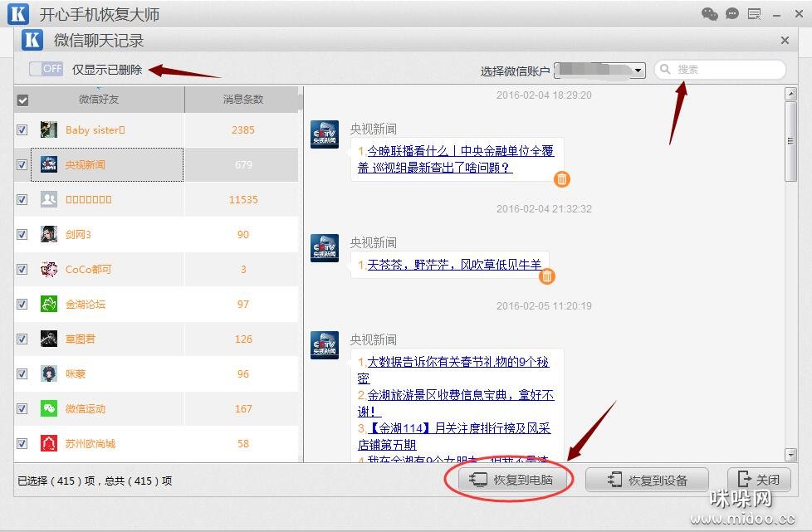Open link 大数据告诉你有关春节礼物的9个秘密

tap(453, 370)
